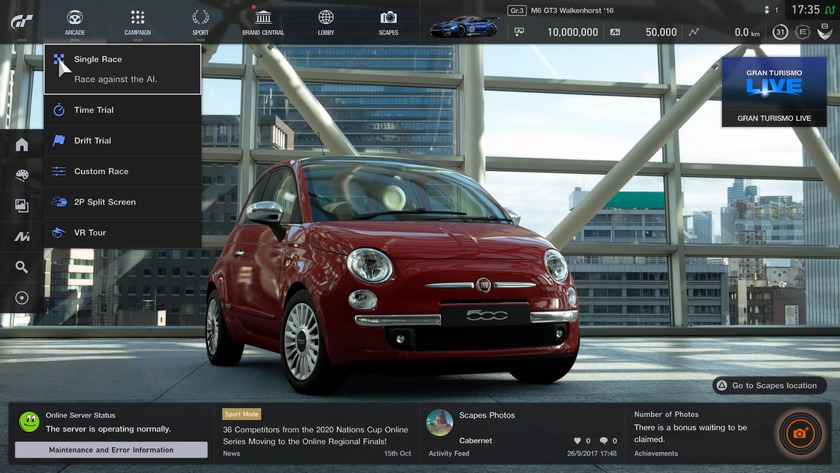The height and width of the screenshot is (473, 840).
Task: Open the Lobby menu
Action: [326, 22]
